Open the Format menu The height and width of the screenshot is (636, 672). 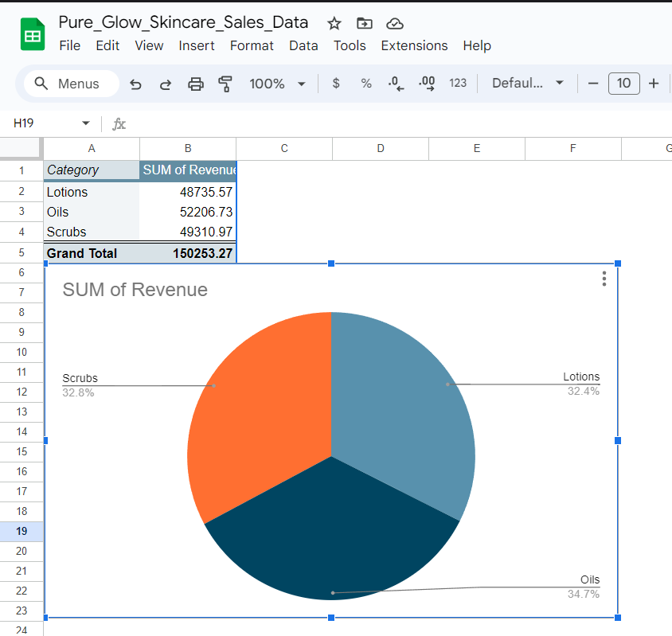pyautogui.click(x=252, y=45)
